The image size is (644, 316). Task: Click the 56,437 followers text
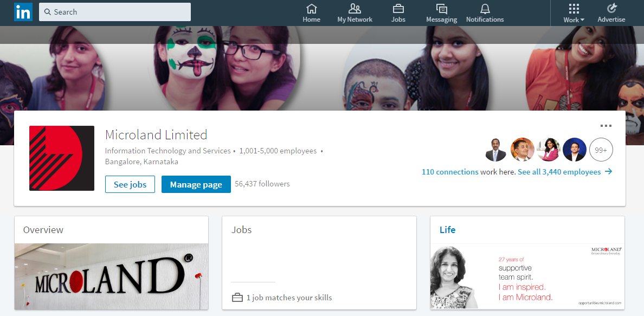pos(262,184)
